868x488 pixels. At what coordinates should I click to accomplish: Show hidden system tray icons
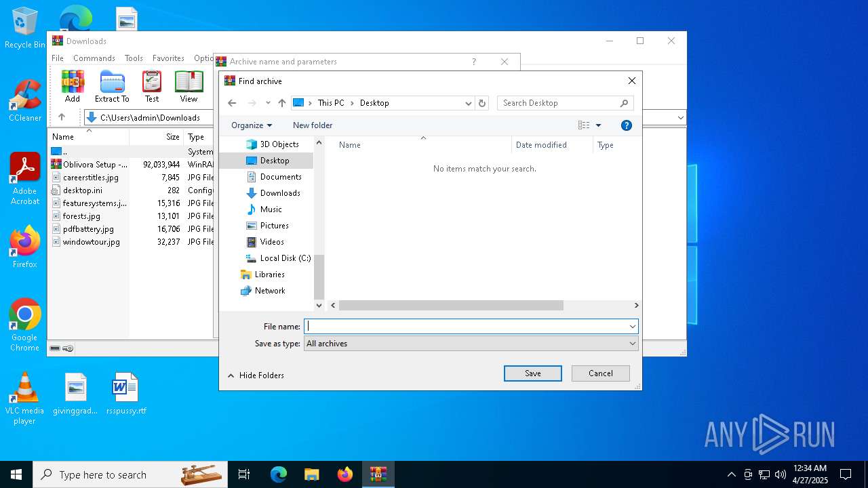pyautogui.click(x=731, y=474)
